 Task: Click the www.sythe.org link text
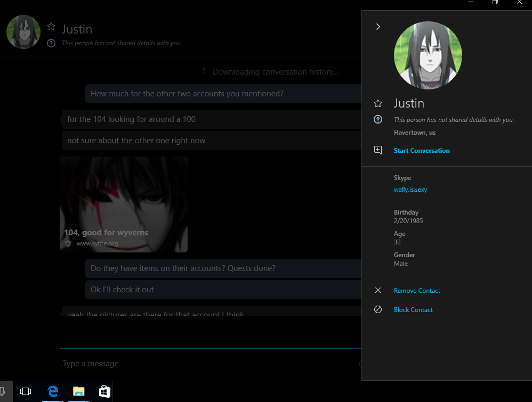[97, 243]
